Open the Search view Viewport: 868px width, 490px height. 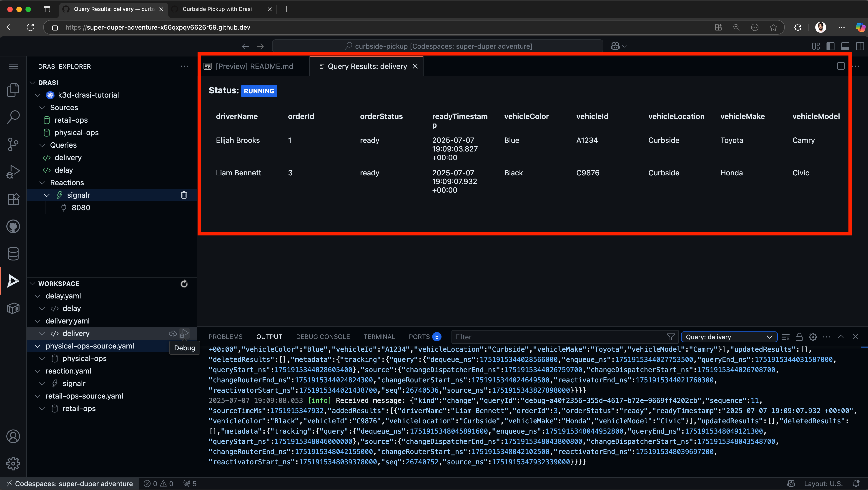coord(13,117)
